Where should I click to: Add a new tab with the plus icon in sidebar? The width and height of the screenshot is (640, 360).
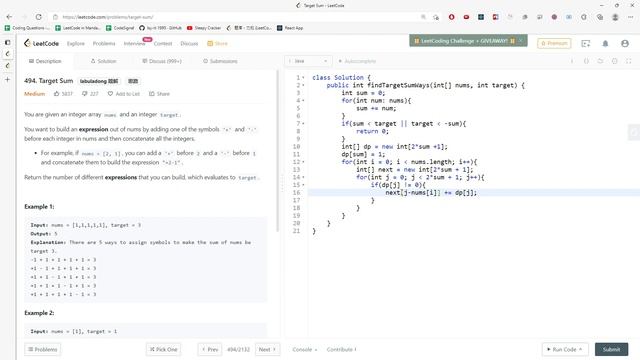7,79
